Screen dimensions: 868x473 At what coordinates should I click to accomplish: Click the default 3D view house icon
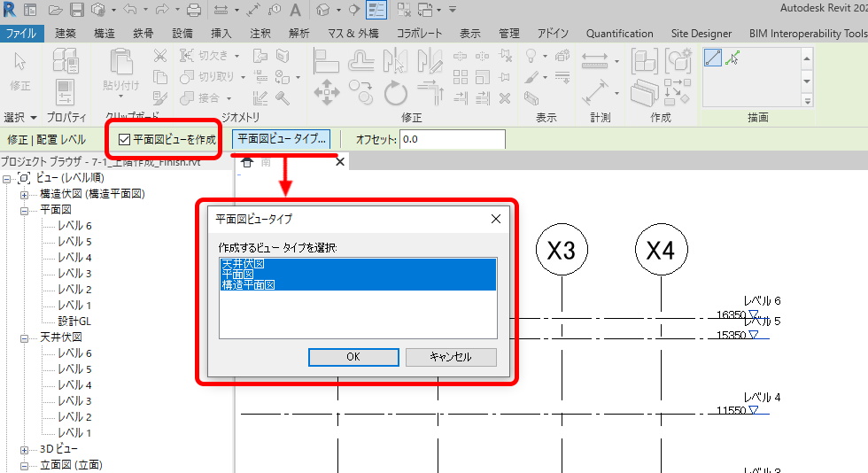[322, 10]
